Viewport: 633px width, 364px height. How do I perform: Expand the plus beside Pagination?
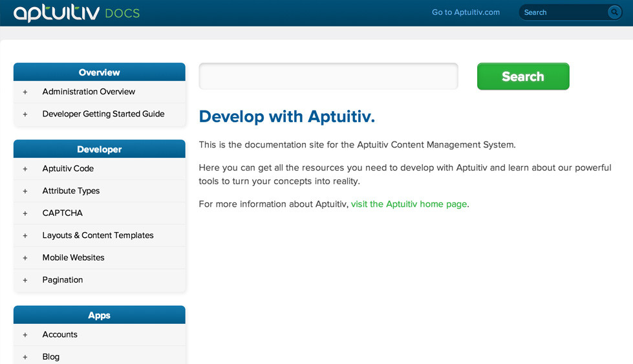(25, 280)
